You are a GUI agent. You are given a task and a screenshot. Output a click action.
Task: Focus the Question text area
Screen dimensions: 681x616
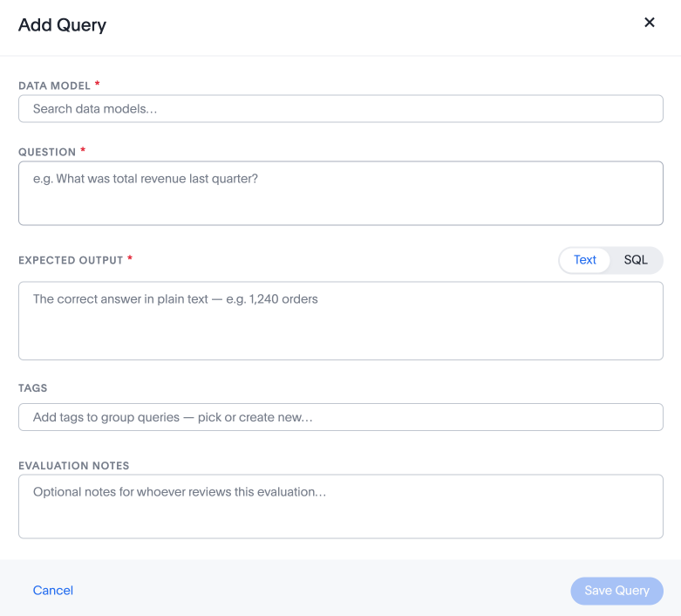[340, 194]
